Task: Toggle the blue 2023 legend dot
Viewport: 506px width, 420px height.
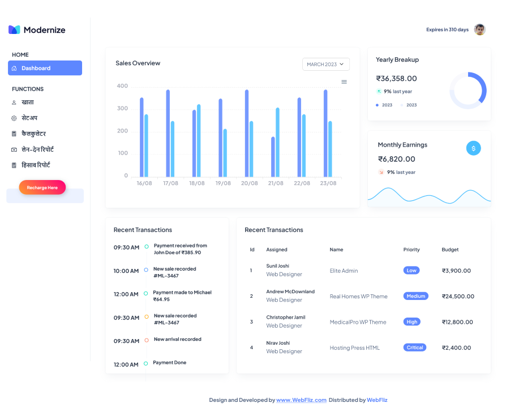Action: click(x=378, y=105)
